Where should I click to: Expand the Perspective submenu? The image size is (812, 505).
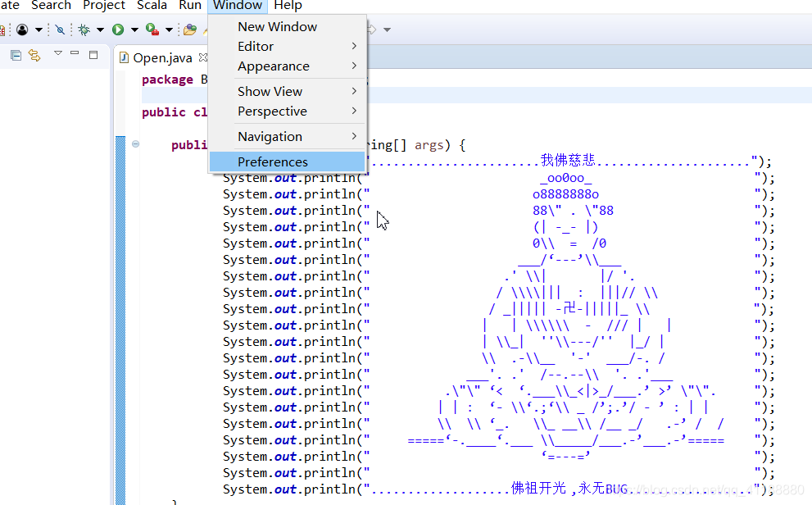[x=288, y=111]
